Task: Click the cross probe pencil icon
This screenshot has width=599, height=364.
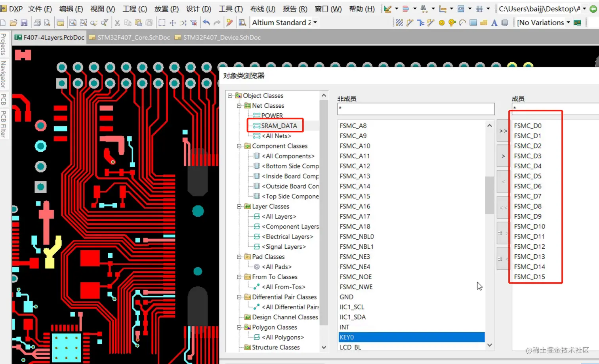Action: [229, 23]
